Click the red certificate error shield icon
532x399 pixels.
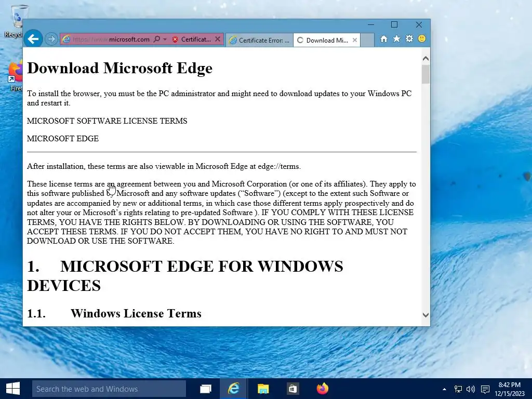click(175, 39)
